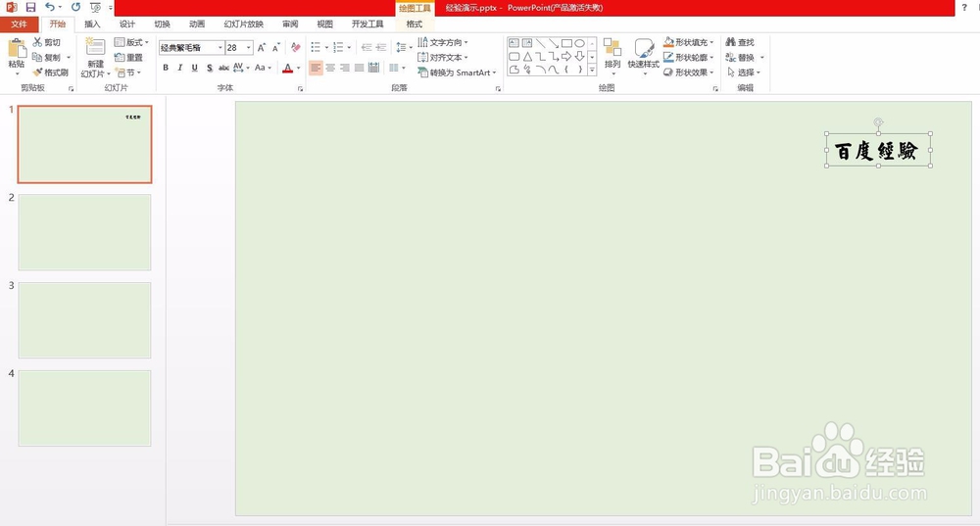Open Font dialog launcher in 字体 group
The image size is (980, 526).
point(300,89)
